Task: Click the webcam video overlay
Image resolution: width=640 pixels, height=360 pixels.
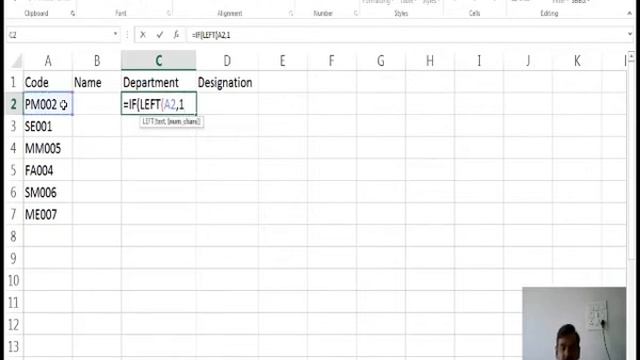Action: click(x=574, y=323)
